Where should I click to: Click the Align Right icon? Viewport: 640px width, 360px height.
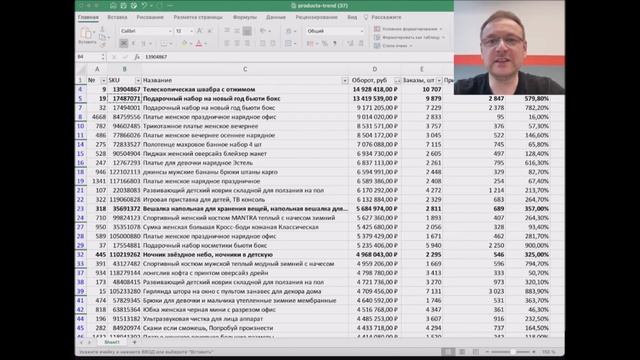click(247, 43)
